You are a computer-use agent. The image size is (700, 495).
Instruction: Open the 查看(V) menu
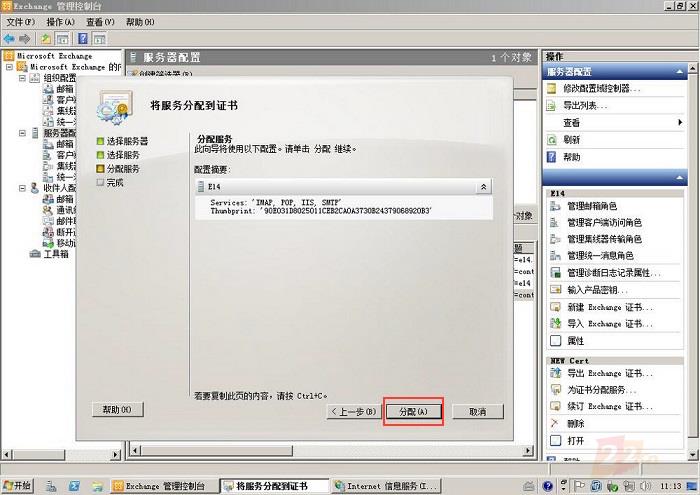coord(100,22)
